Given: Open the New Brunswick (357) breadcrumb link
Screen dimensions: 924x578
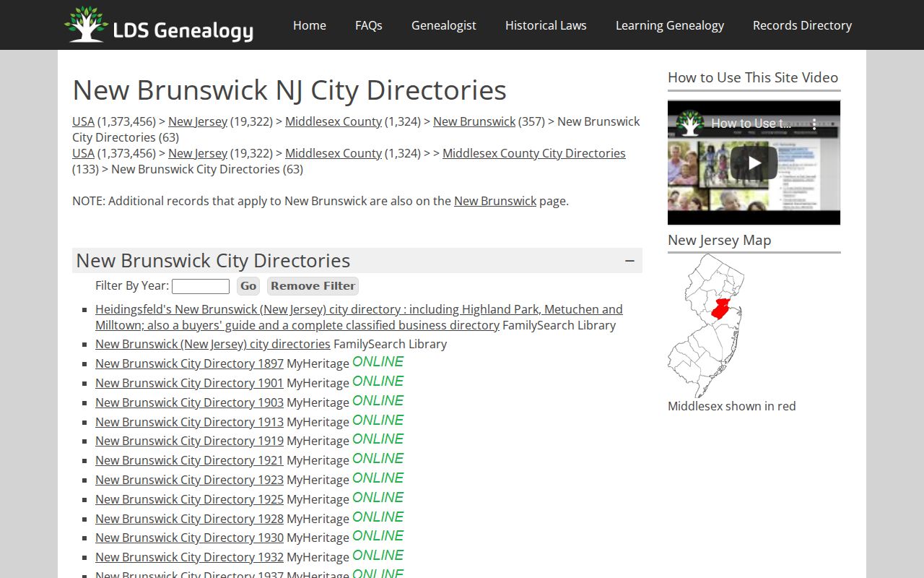Looking at the screenshot, I should (x=474, y=121).
